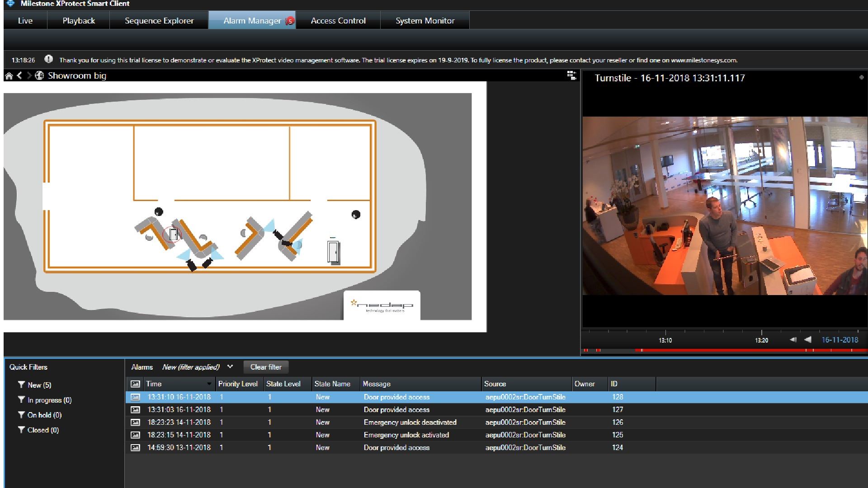Click the image column header icon
This screenshot has height=488, width=868.
135,384
